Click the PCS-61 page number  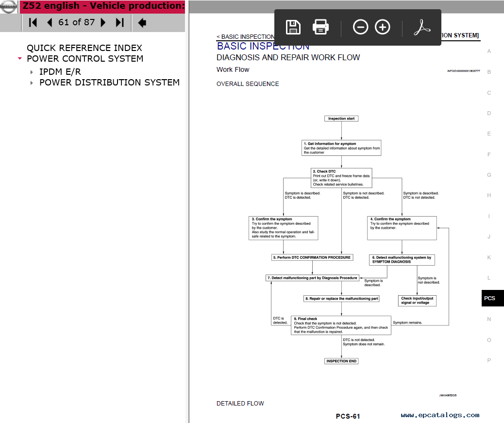pos(348,416)
